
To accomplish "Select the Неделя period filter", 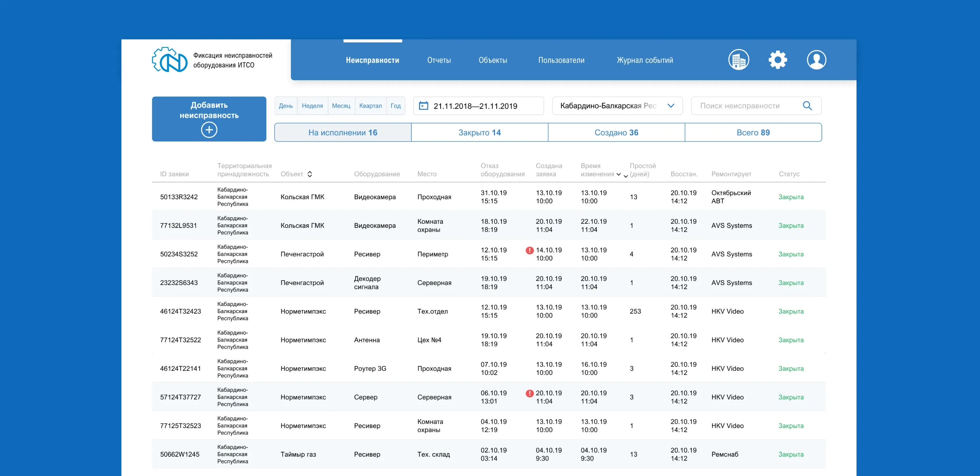I will point(312,106).
